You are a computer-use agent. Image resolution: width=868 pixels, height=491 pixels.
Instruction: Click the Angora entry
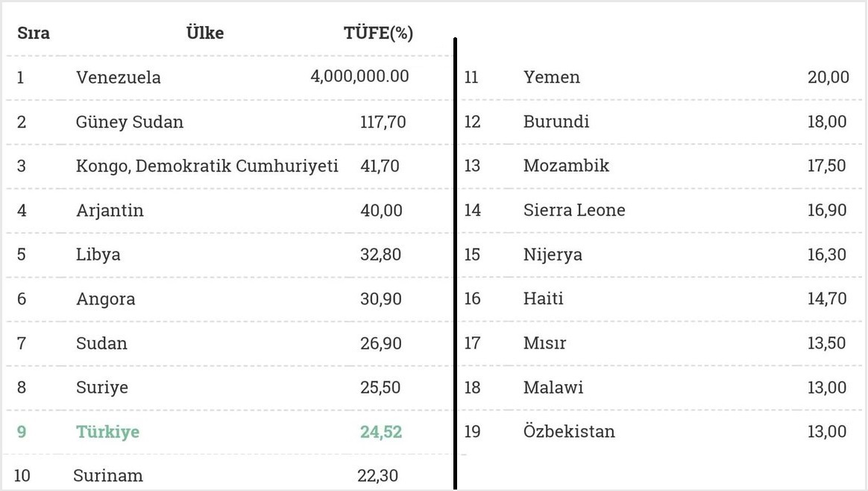click(106, 299)
